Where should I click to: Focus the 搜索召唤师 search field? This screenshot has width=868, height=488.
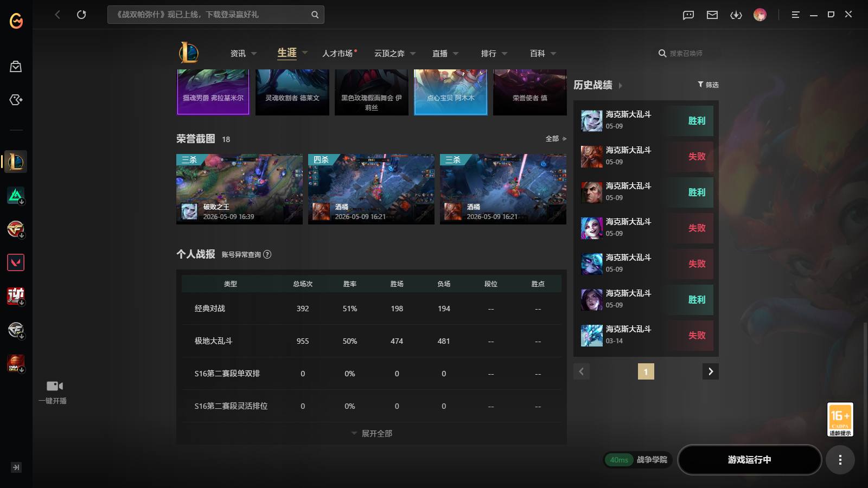686,53
